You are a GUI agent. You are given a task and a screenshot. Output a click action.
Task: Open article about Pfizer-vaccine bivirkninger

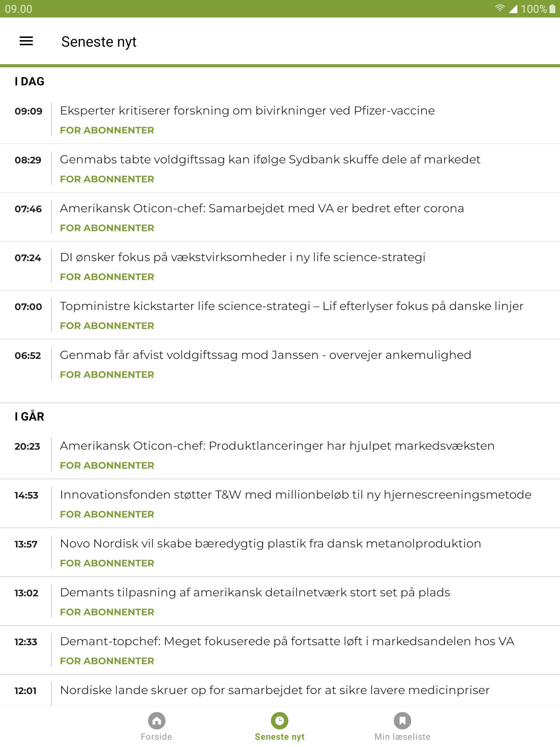(x=280, y=119)
